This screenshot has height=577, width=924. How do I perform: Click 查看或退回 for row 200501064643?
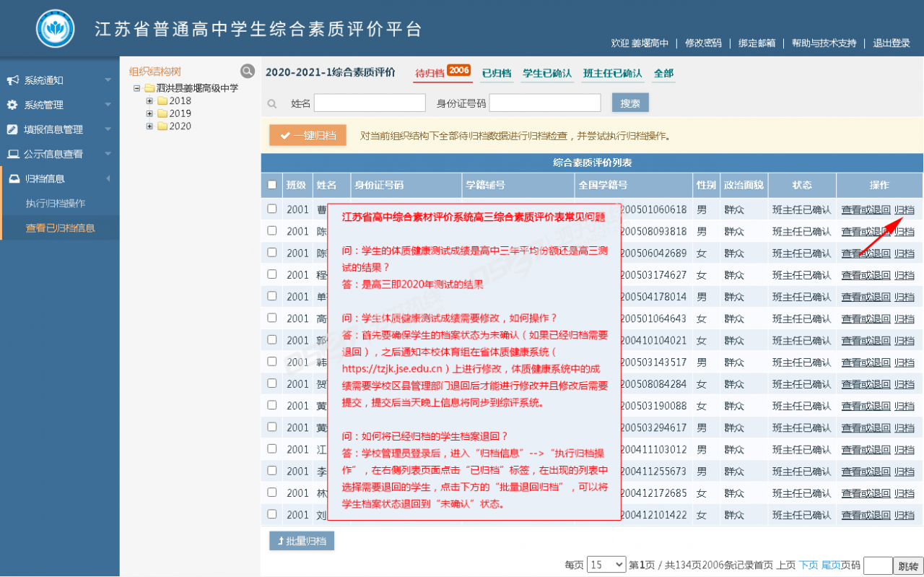866,318
